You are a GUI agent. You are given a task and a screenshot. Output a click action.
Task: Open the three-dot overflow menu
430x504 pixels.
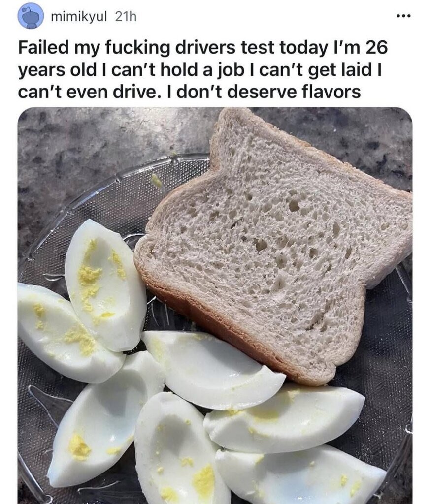point(403,16)
